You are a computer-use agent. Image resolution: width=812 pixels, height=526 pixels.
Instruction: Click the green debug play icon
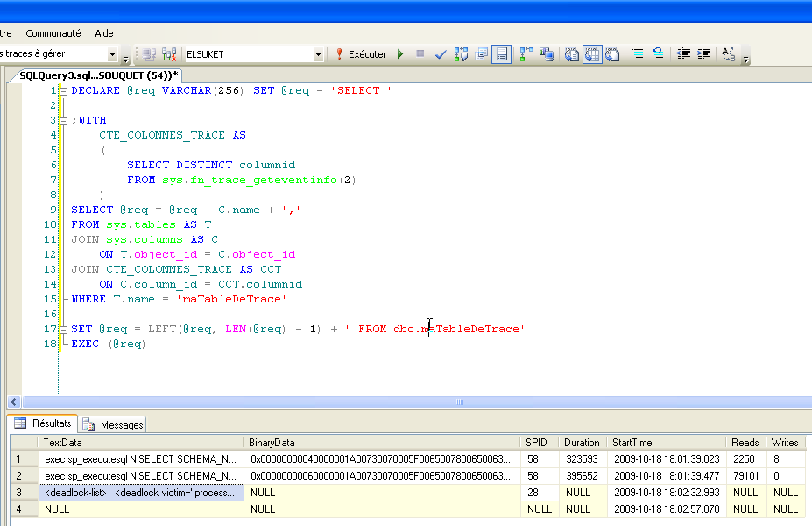pos(400,54)
